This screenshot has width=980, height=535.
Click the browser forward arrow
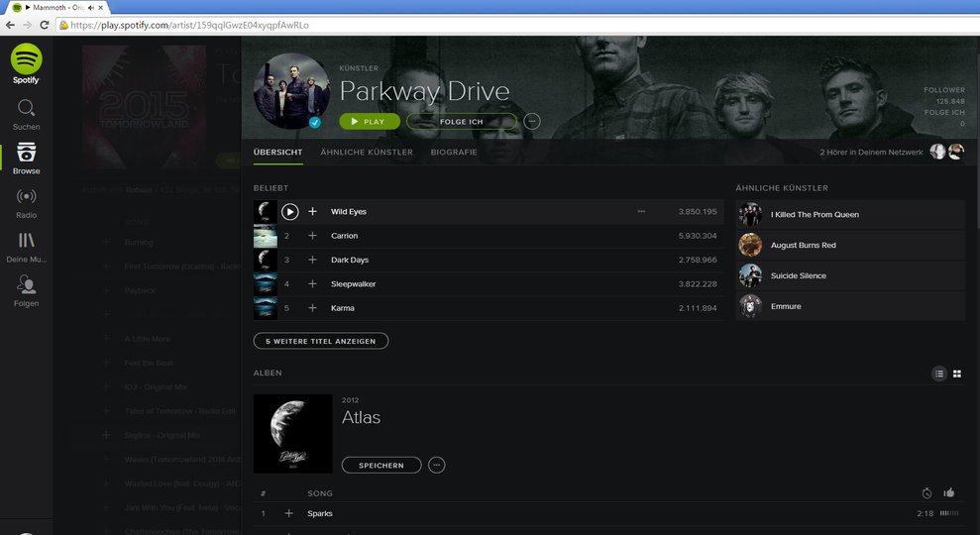(27, 25)
